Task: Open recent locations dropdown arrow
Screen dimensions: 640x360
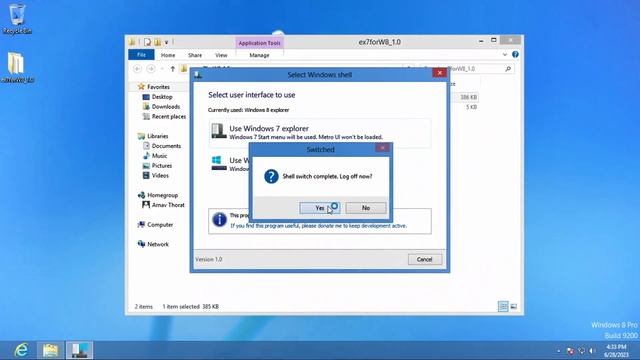Action: pyautogui.click(x=162, y=69)
